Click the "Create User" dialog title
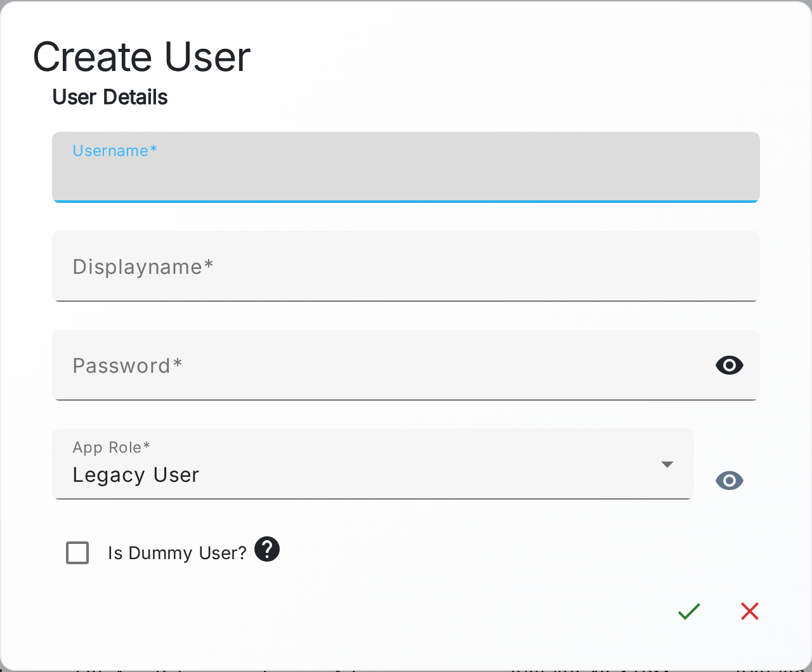The width and height of the screenshot is (812, 672). pos(141,57)
